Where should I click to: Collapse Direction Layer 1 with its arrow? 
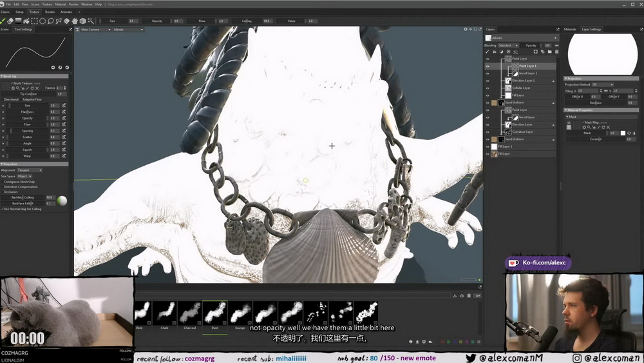tap(553, 81)
